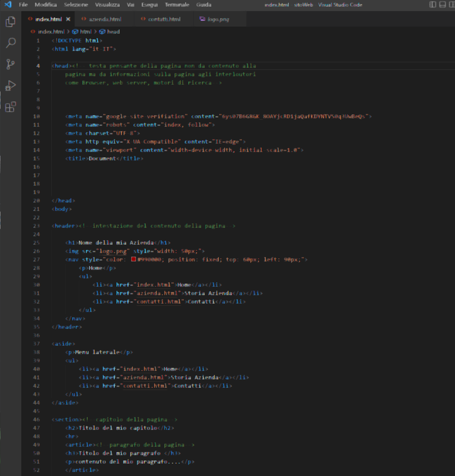The width and height of the screenshot is (455, 476).
Task: Open the Explorer view in activity bar
Action: [11, 22]
